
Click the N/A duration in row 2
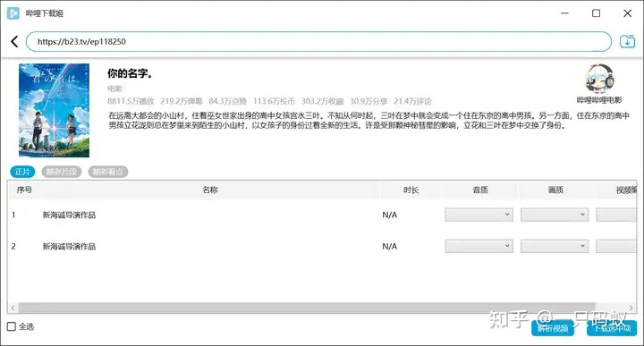[389, 246]
